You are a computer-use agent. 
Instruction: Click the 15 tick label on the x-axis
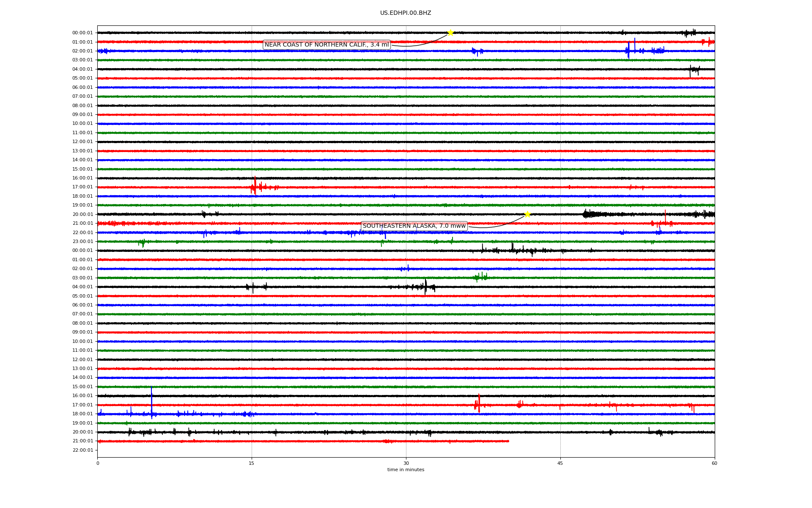click(252, 464)
